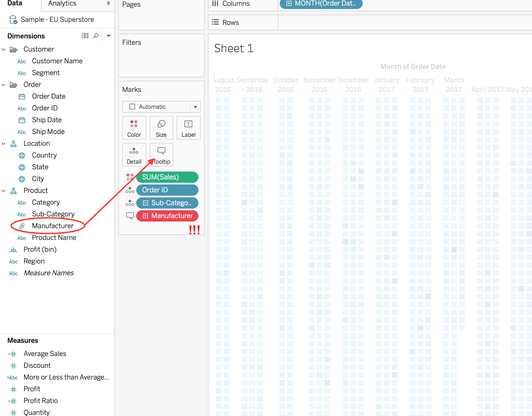Click the Order ID pill in Marks
Screen dimensions: 532x416
click(167, 190)
